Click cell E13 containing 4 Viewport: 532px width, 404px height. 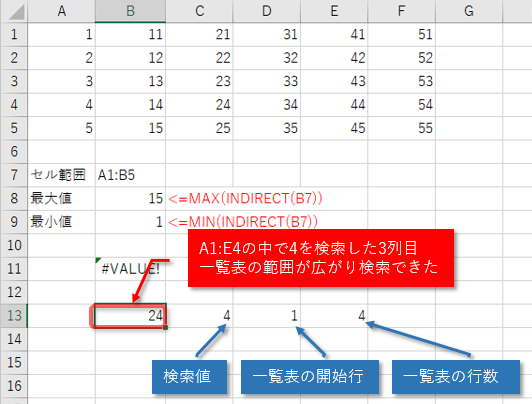[334, 315]
